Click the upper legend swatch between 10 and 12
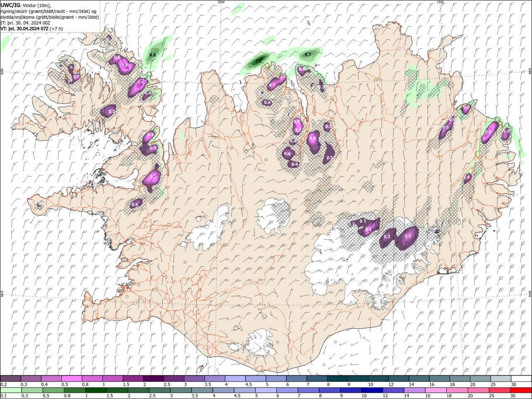 [378, 379]
